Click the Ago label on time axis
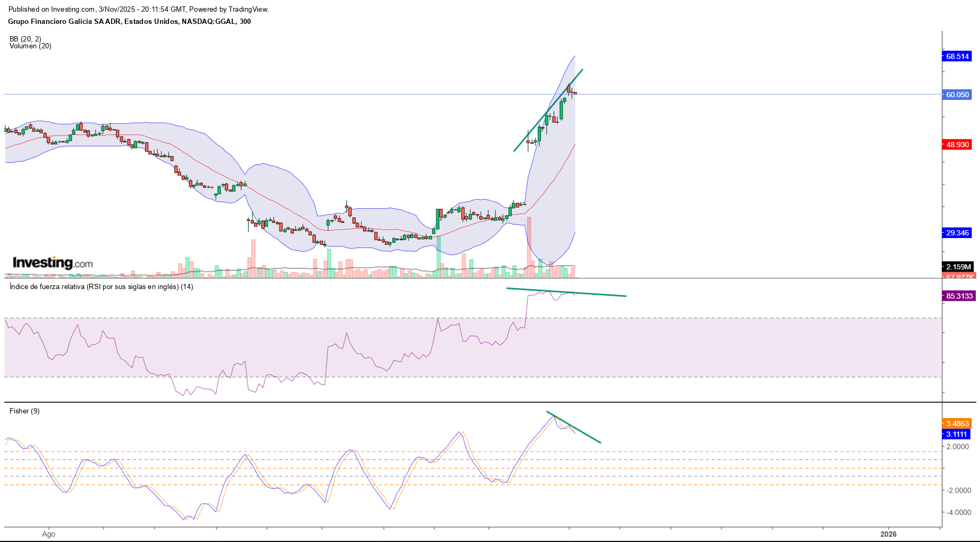 (x=48, y=534)
